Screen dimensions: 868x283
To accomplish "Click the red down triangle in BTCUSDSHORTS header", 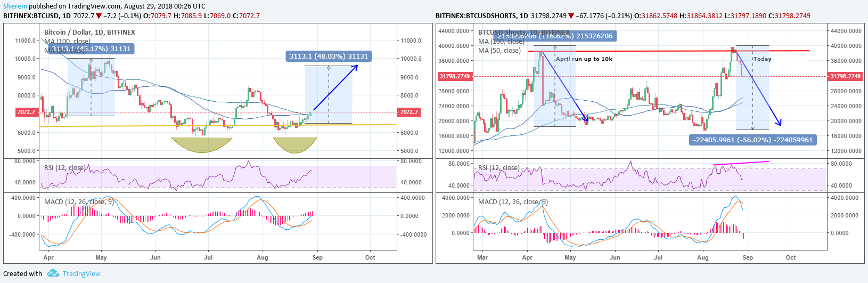I will pos(571,15).
